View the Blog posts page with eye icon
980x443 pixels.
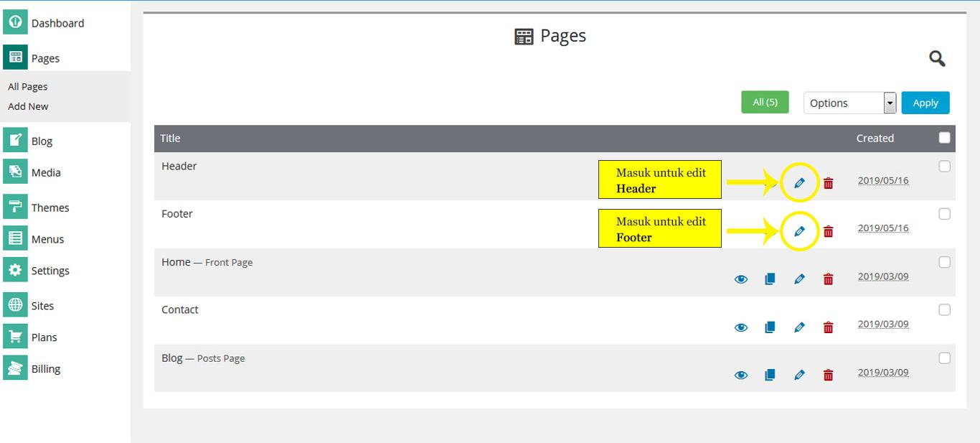(x=741, y=375)
